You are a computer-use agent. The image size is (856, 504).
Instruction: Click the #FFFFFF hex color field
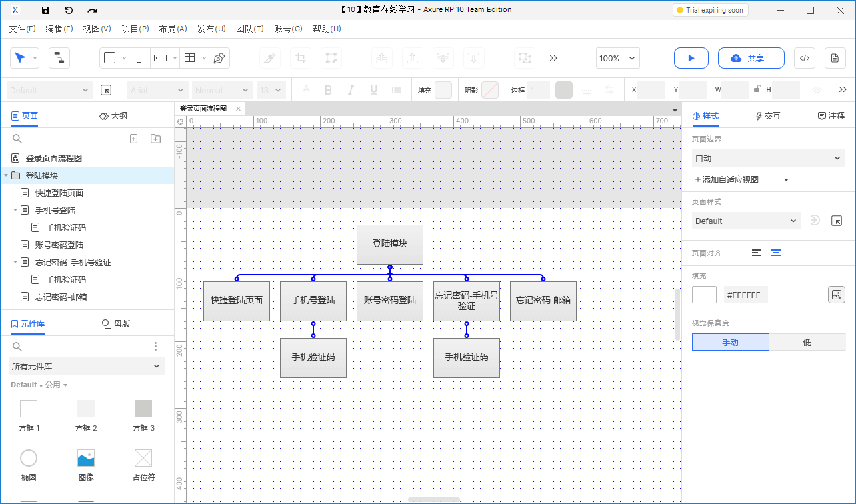pos(745,295)
